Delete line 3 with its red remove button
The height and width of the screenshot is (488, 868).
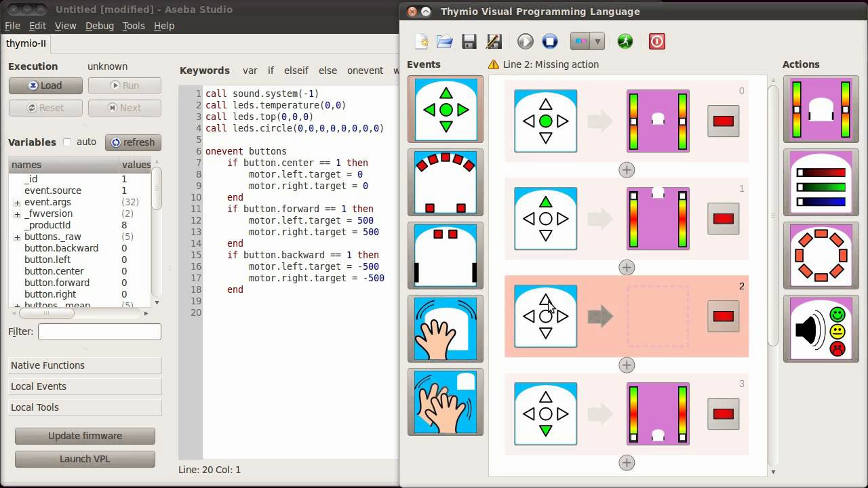tap(724, 414)
